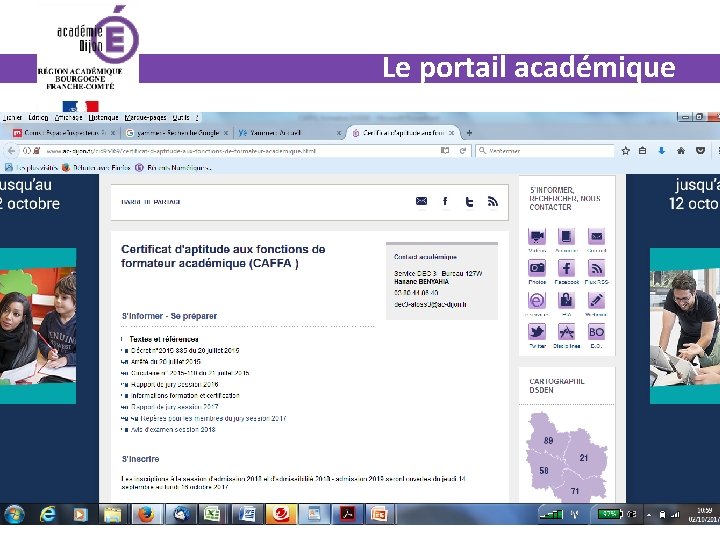The width and height of the screenshot is (720, 540).
Task: Open Rapport de jury session 2016 link
Action: point(174,384)
